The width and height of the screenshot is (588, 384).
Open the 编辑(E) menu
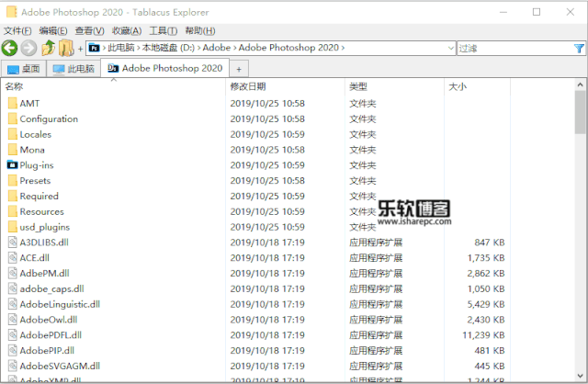(53, 30)
